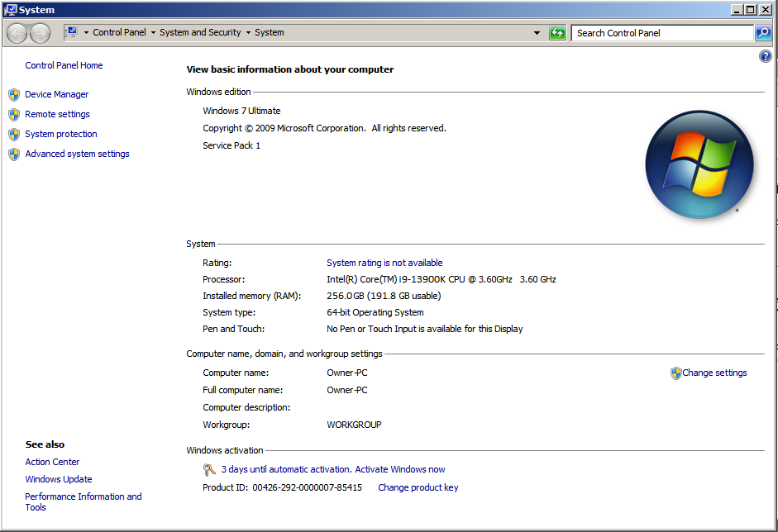Click the Forward navigation arrow button
This screenshot has height=532, width=778.
click(40, 33)
